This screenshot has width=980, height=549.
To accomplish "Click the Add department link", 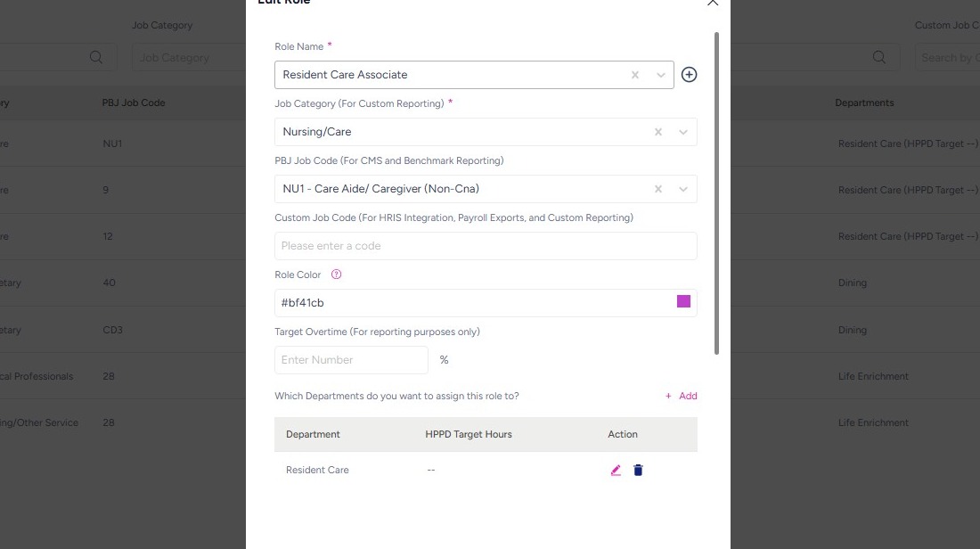I will coord(682,396).
